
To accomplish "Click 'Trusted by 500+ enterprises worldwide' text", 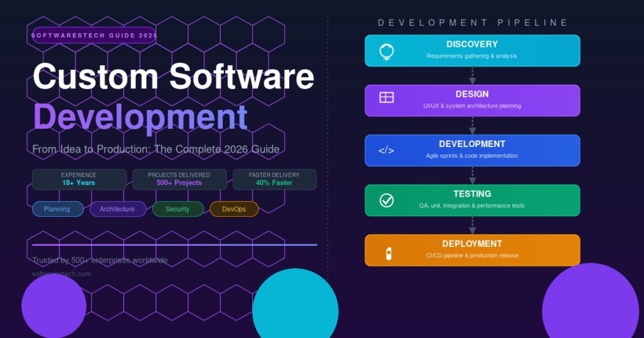I will coord(100,260).
